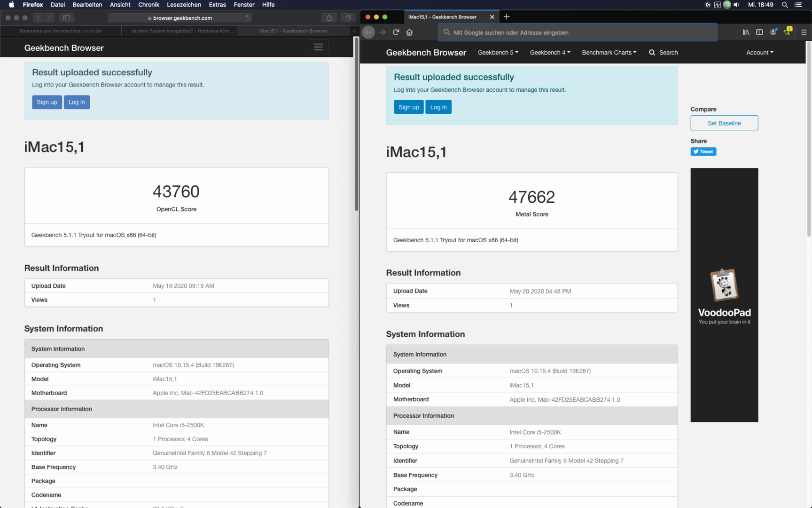This screenshot has width=812, height=508.
Task: Expand the Benchmark Charts dropdown
Action: point(609,53)
